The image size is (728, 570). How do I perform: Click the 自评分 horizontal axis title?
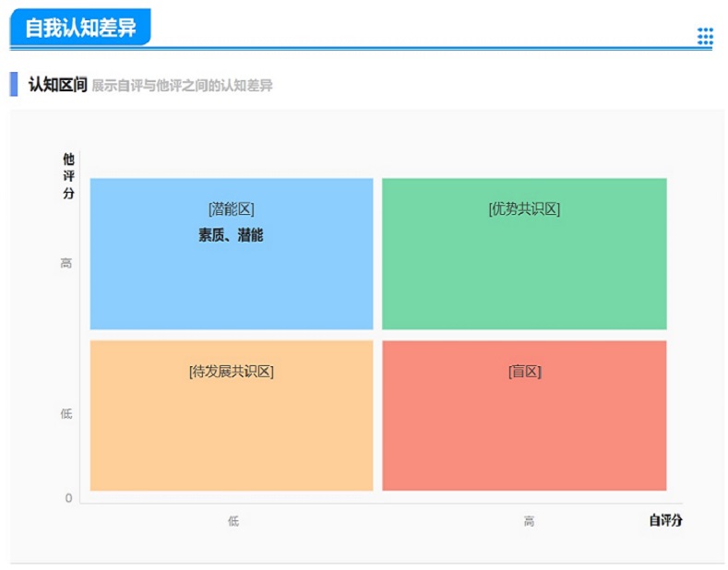(665, 520)
